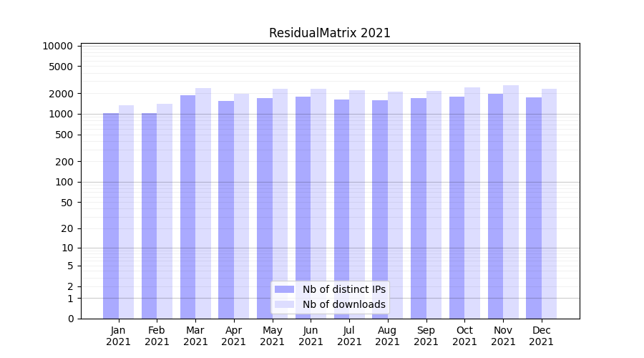Click the downloads legend color swatch
644x358 pixels.
tap(284, 304)
